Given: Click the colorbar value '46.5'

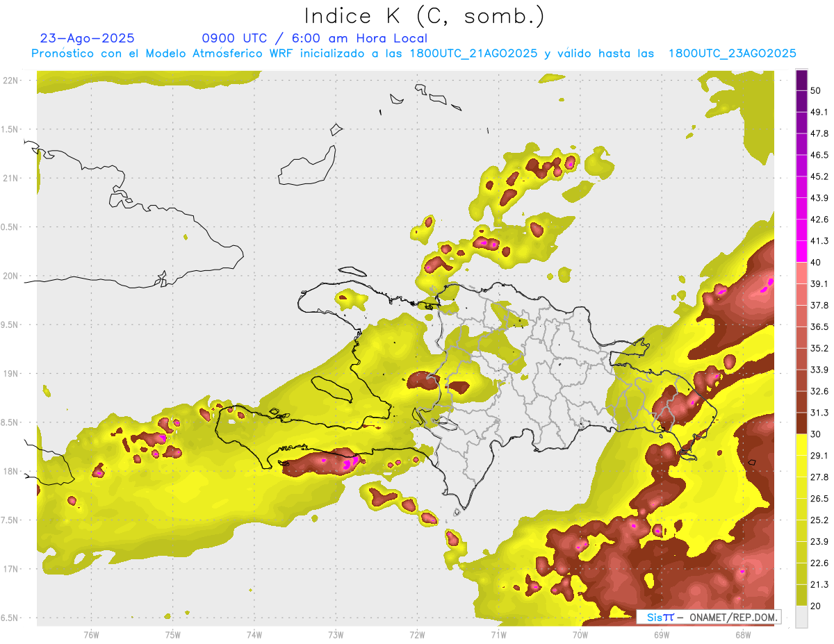Looking at the screenshot, I should click(819, 155).
